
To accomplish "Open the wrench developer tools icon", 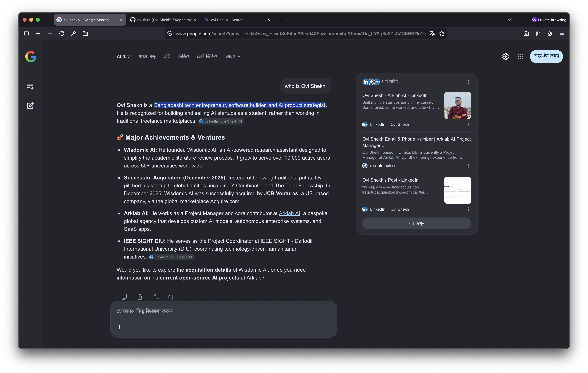I will click(x=73, y=33).
